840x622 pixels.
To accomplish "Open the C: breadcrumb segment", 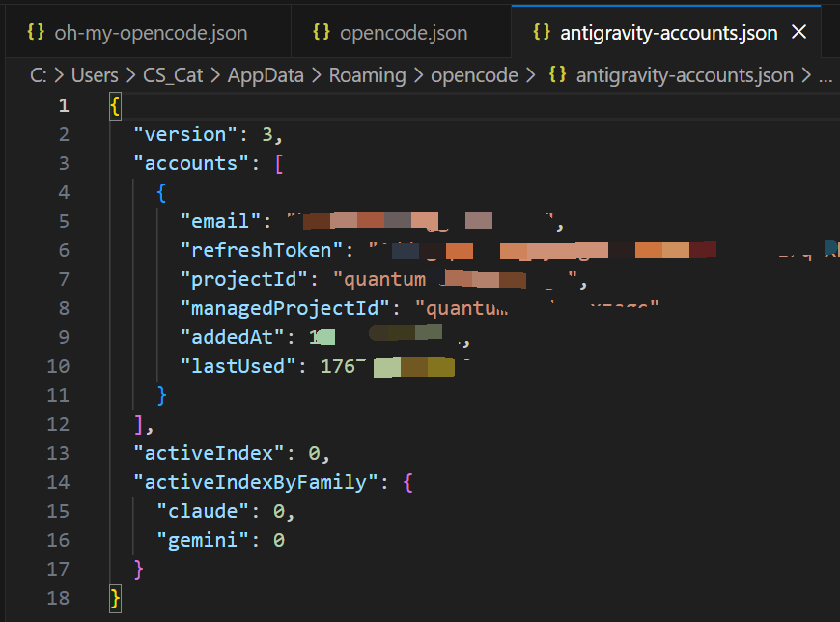I will 39,75.
